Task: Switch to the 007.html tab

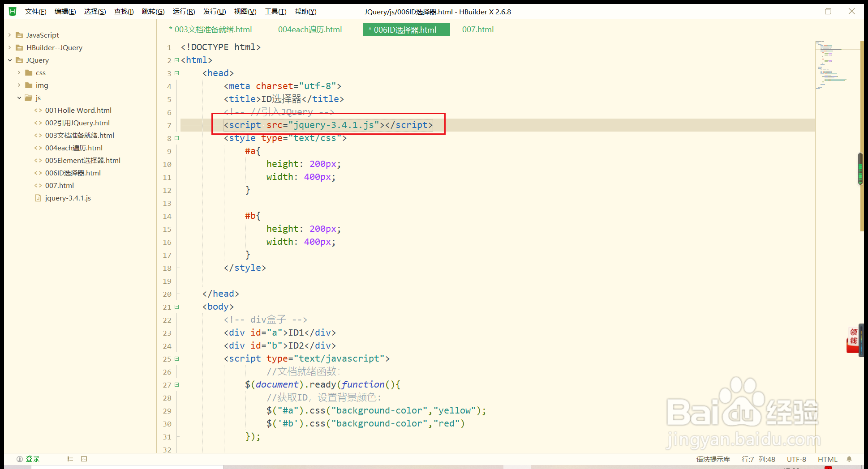Action: tap(478, 30)
